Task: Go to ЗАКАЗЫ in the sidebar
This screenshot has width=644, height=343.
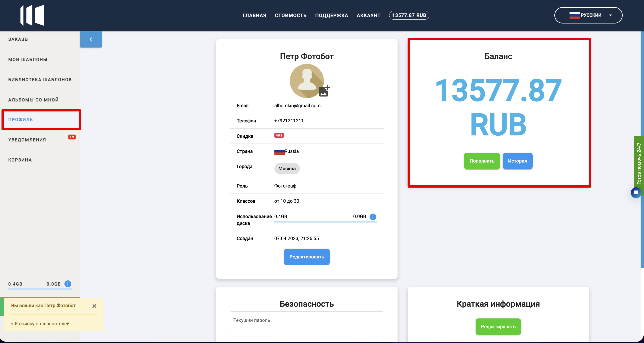Action: [x=18, y=39]
